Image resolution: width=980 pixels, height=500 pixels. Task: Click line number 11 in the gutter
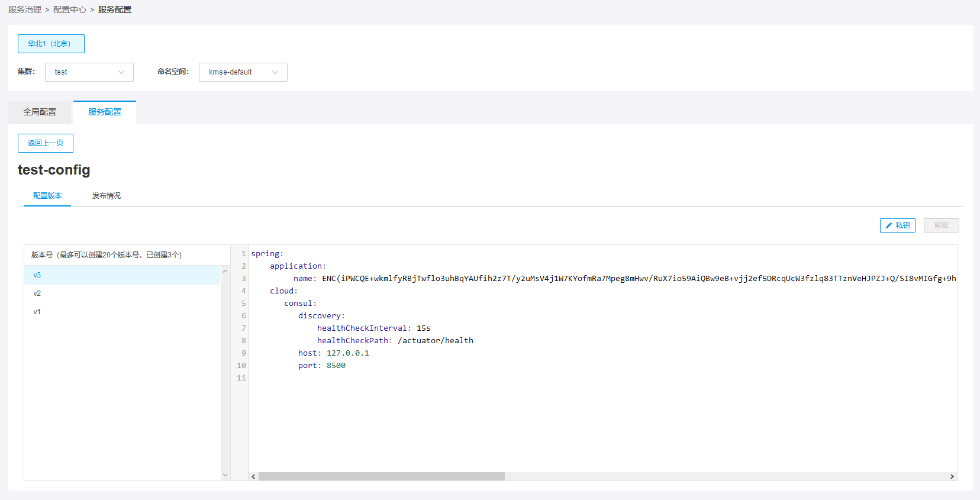coord(241,378)
